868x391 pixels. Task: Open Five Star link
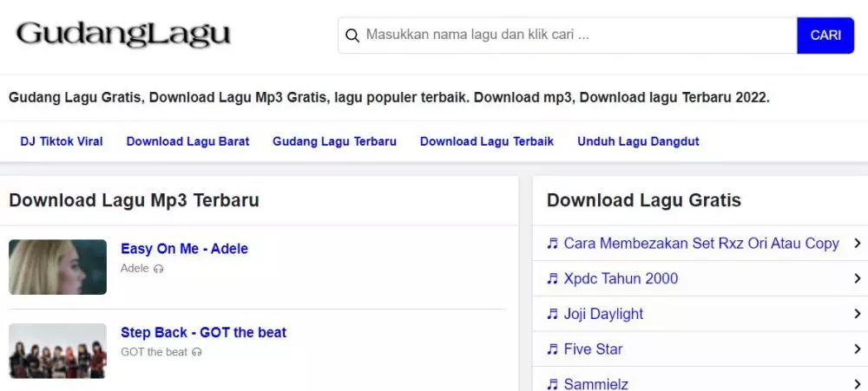click(x=593, y=349)
